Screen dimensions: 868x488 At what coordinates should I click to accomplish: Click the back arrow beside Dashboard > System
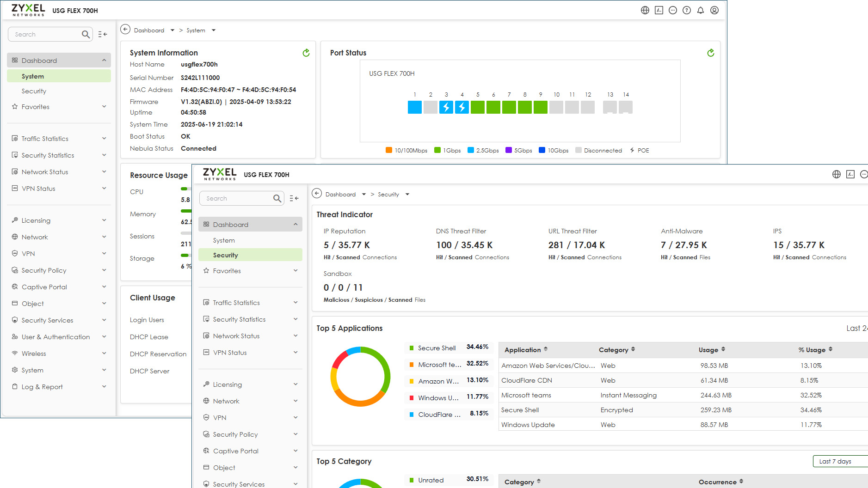pos(125,30)
